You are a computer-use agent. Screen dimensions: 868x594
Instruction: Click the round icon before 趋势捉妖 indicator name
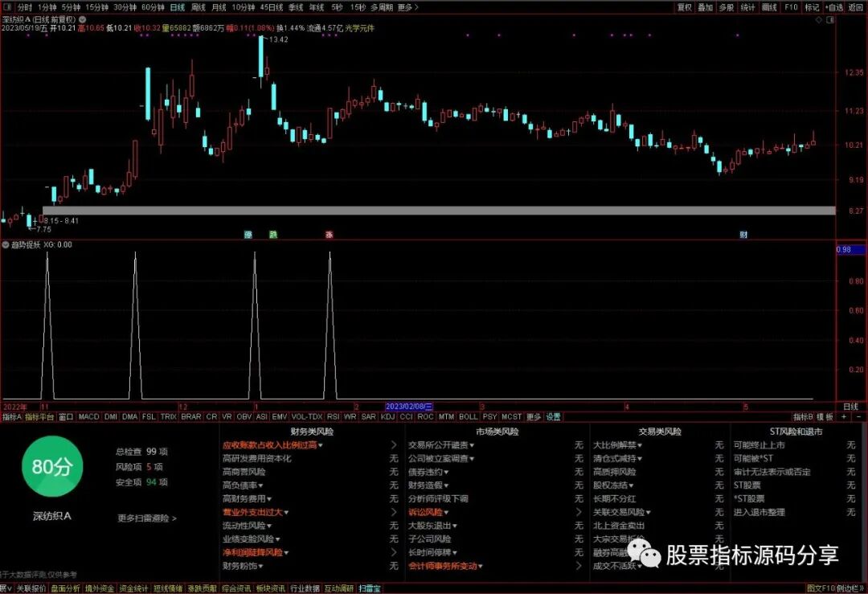click(x=6, y=244)
